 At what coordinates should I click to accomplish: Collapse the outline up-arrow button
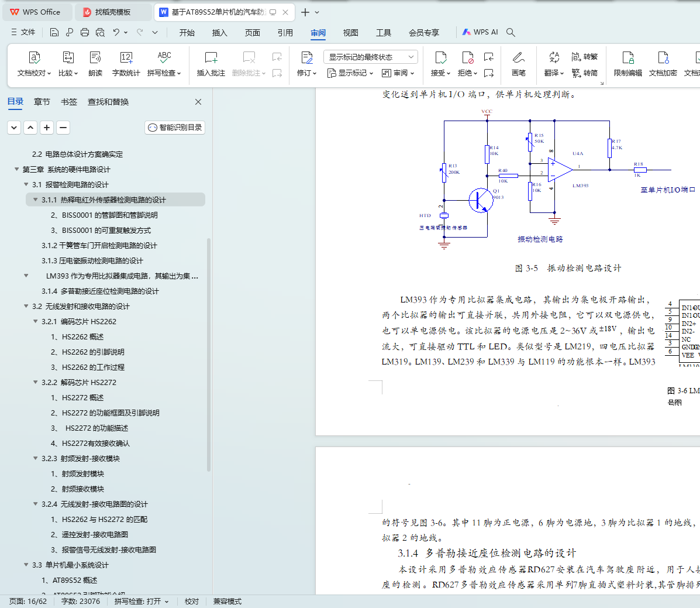(30, 128)
